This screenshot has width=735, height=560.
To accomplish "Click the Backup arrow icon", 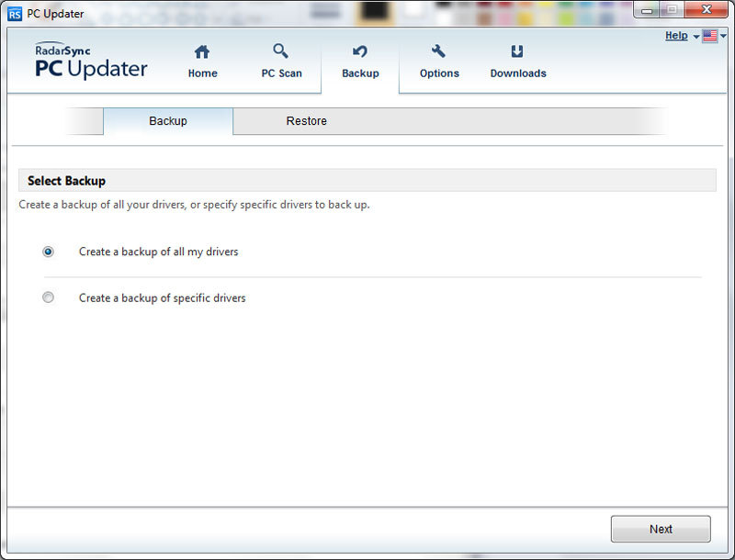I will click(x=360, y=51).
